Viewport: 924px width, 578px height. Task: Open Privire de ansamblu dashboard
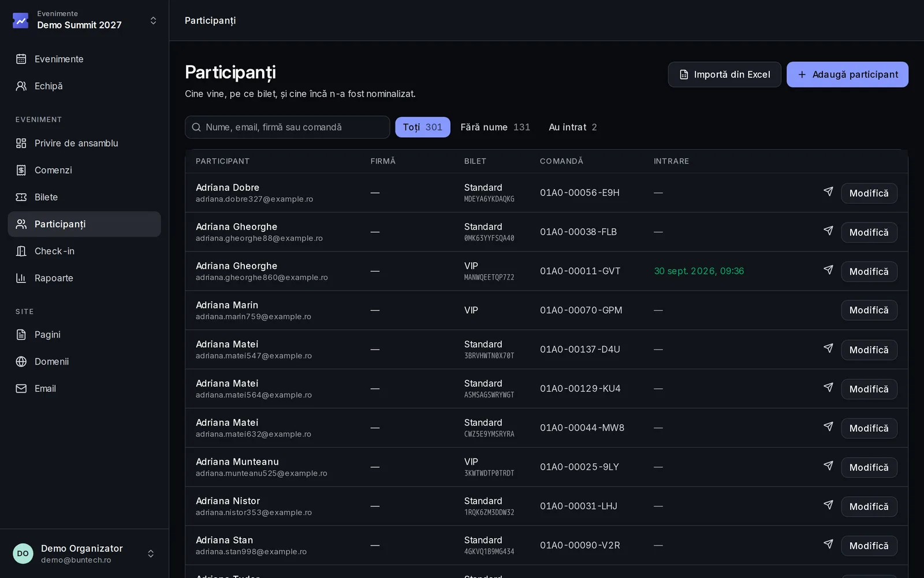84,143
